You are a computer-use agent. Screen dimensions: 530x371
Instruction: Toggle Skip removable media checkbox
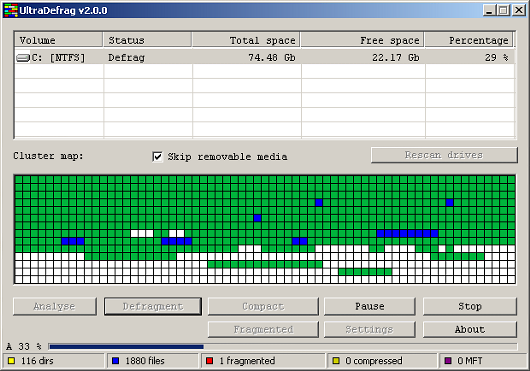(x=158, y=157)
